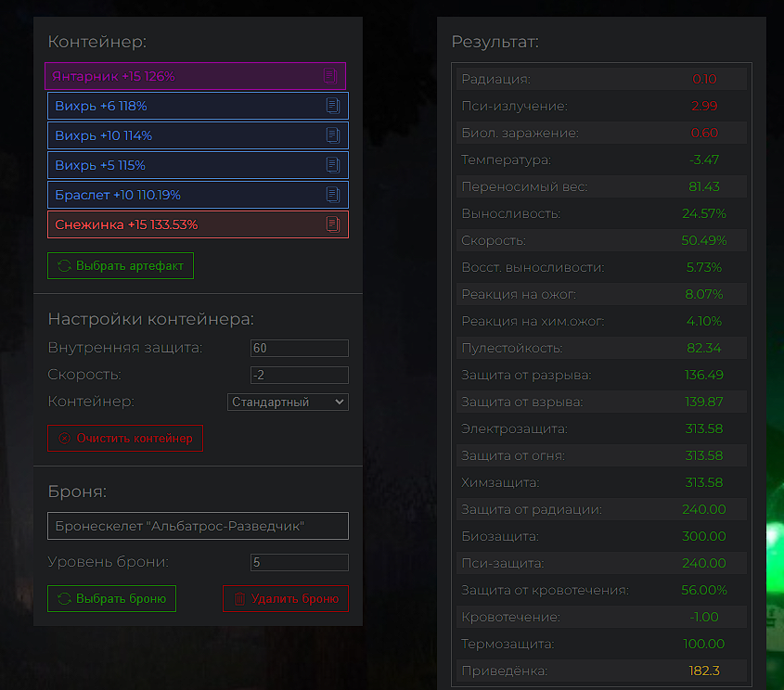Click the Выносливость value 24.57%
This screenshot has width=784, height=690.
tap(704, 213)
